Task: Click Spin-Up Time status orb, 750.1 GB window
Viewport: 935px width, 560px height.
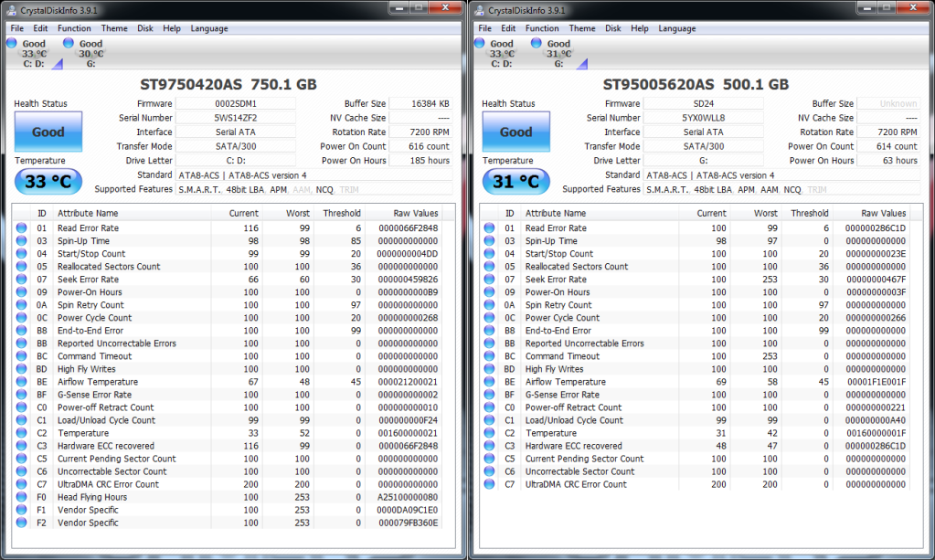Action: pos(21,240)
